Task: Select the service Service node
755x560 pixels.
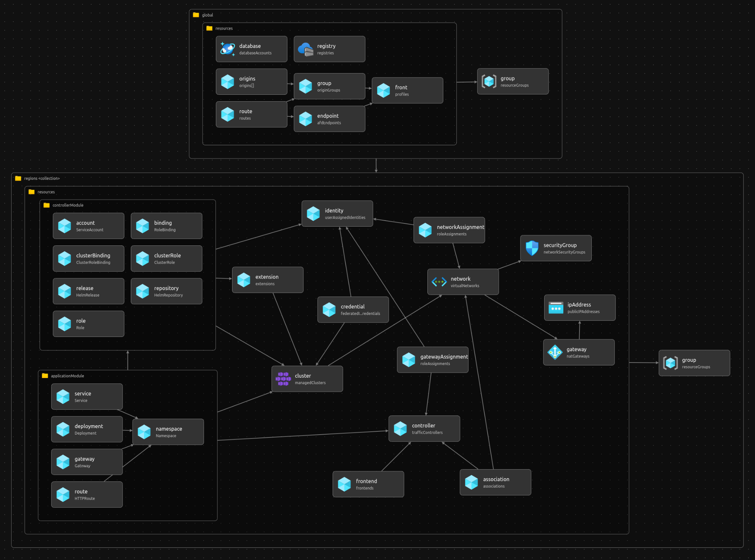Action: pos(87,397)
